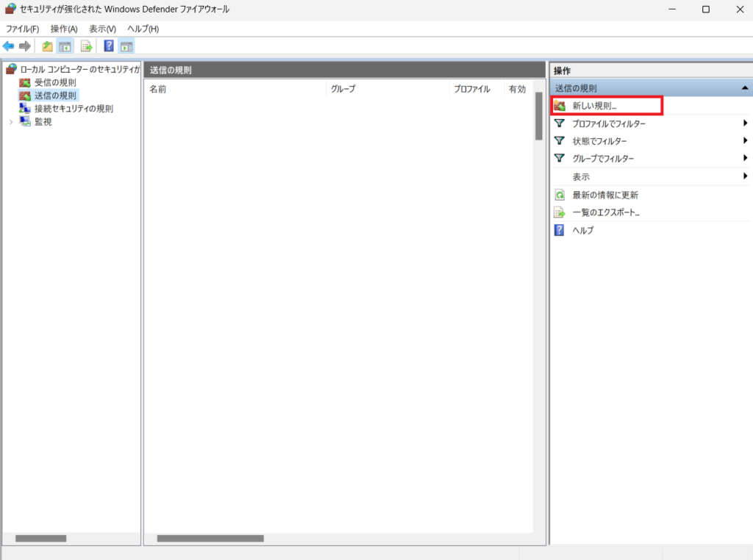Click the rules list horizontal scrollbar

coord(210,539)
